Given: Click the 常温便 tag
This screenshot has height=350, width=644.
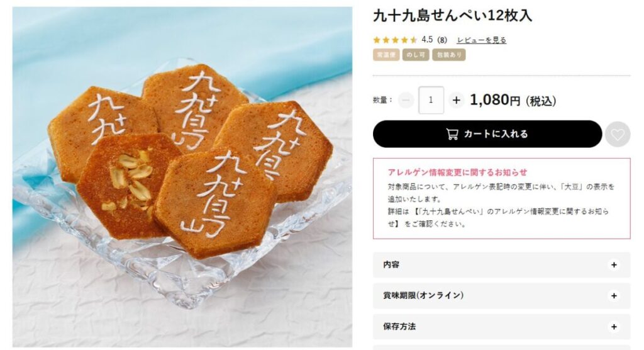Looking at the screenshot, I should pos(386,55).
